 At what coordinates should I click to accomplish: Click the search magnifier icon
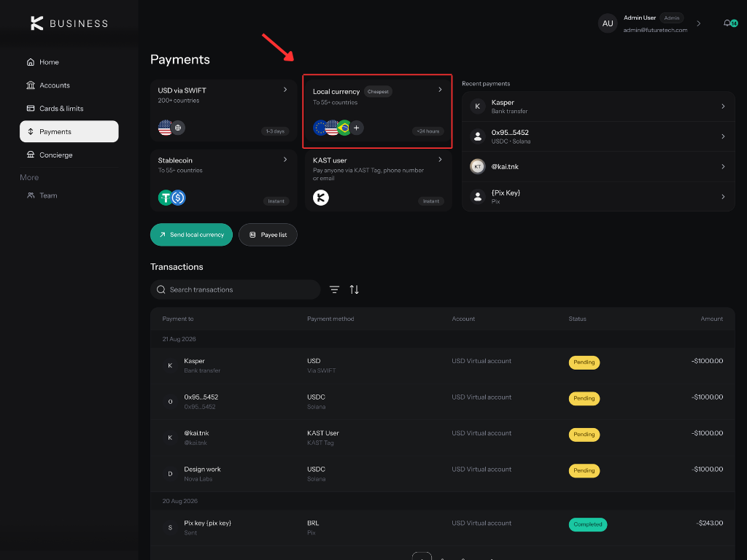click(161, 289)
